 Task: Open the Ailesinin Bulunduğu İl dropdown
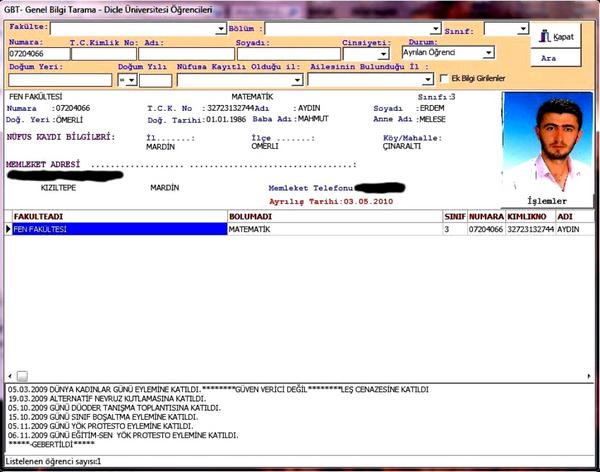pos(425,79)
